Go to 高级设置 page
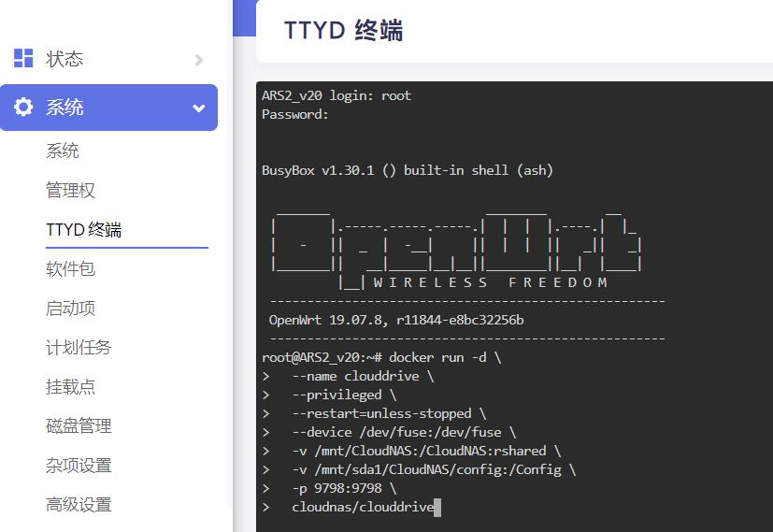This screenshot has height=532, width=773. (79, 504)
